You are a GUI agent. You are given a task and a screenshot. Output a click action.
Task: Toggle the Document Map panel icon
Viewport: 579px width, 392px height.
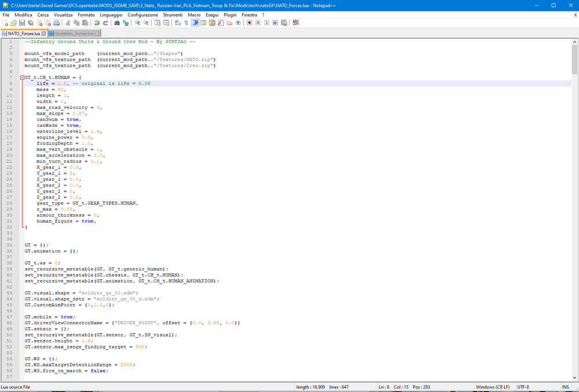tap(212, 23)
